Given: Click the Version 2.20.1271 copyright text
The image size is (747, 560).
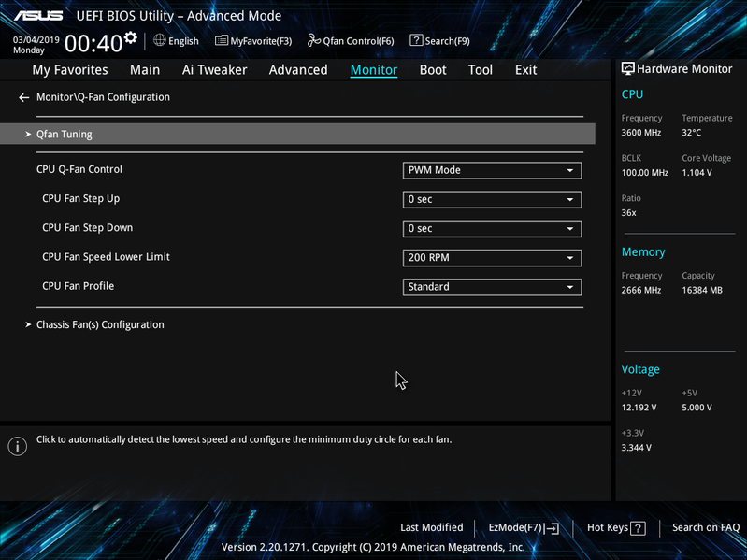Looking at the screenshot, I should [373, 547].
